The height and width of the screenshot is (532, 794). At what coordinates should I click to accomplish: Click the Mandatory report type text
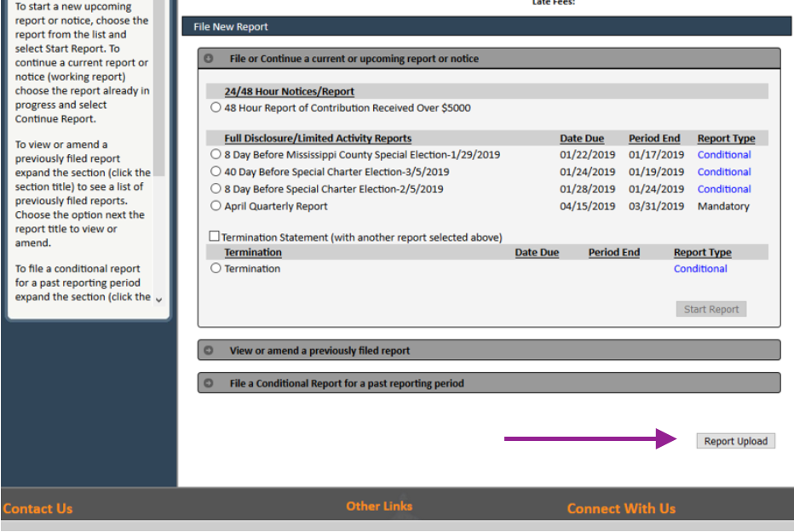(x=723, y=206)
